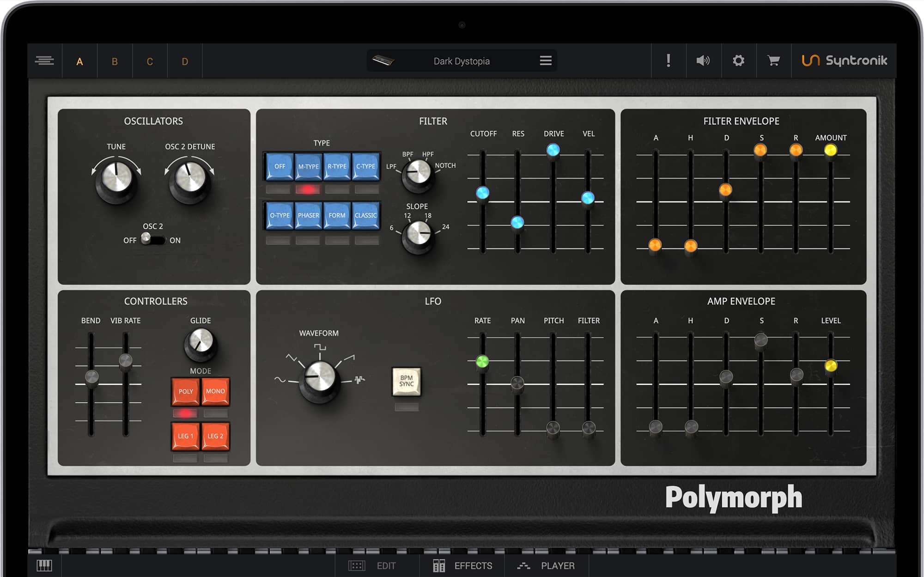Select part B tab
This screenshot has width=924, height=577.
click(115, 61)
